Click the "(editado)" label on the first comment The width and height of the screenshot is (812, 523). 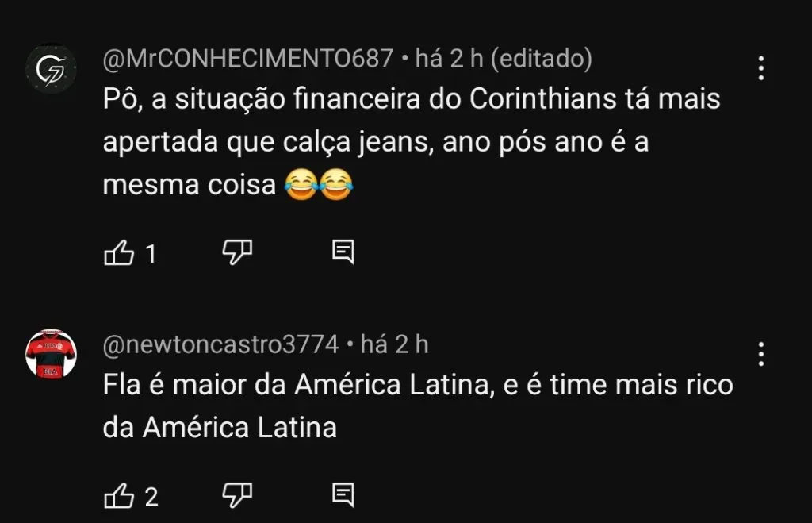pos(541,58)
